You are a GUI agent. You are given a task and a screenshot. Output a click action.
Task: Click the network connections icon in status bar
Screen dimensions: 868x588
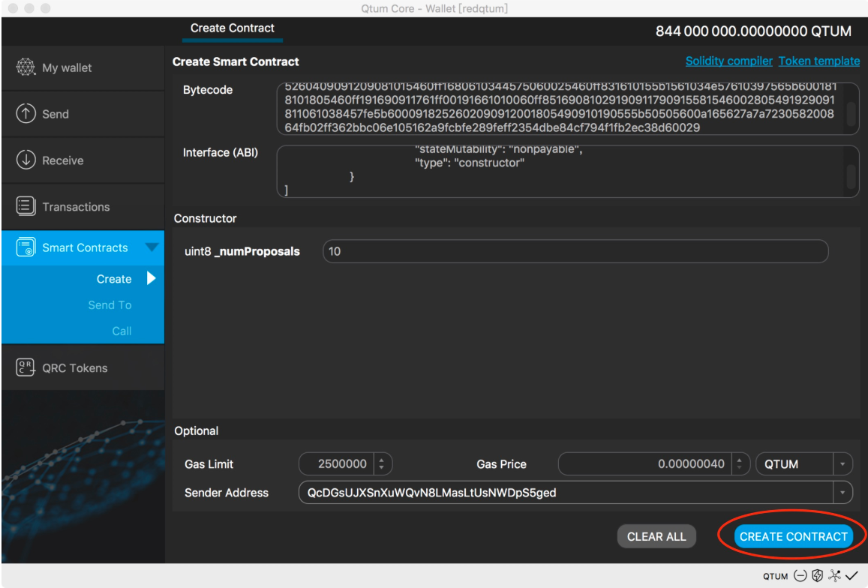click(834, 576)
